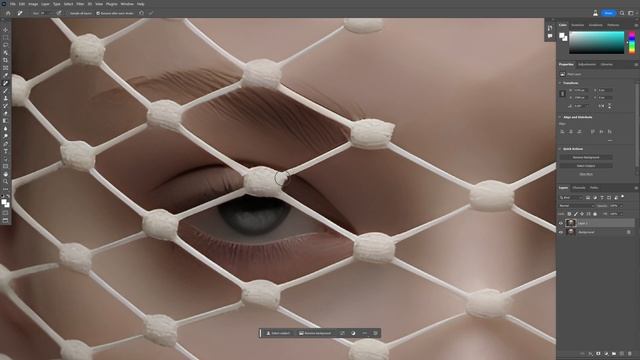This screenshot has height=360, width=640.
Task: Click Select Subject in Quick Actions
Action: (x=586, y=166)
